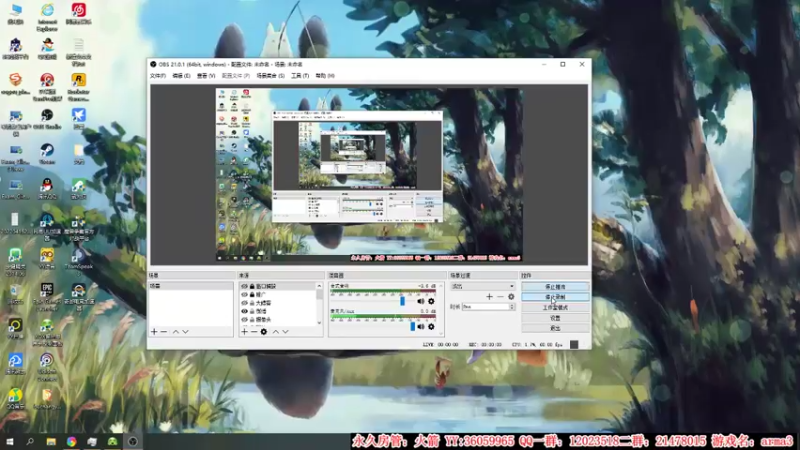
Task: Open taskbar search magnifier
Action: coord(30,441)
